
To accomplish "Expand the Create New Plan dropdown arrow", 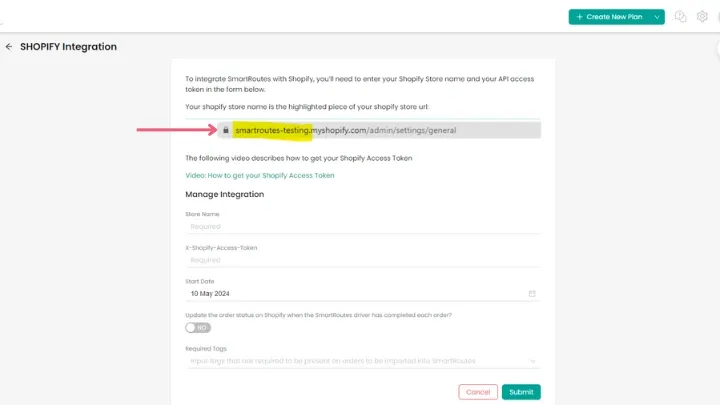I will pyautogui.click(x=657, y=17).
